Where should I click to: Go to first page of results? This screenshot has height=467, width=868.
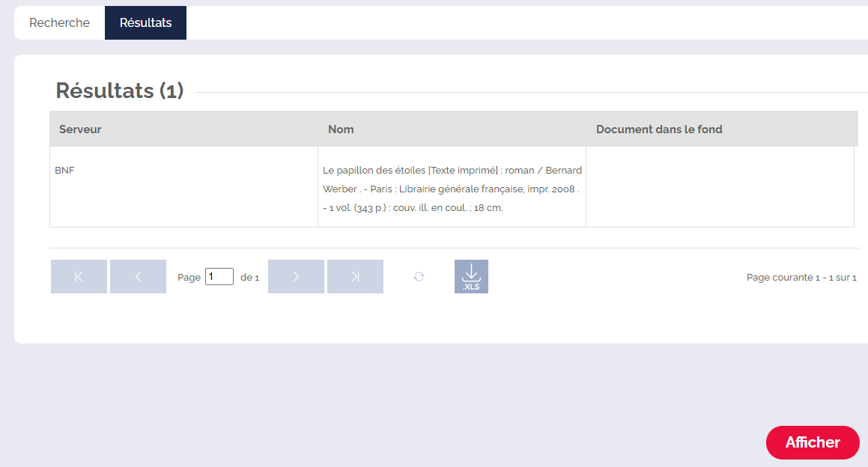(79, 277)
